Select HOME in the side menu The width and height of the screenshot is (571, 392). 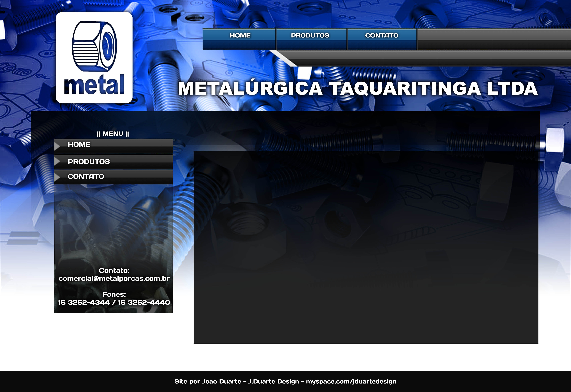(113, 146)
